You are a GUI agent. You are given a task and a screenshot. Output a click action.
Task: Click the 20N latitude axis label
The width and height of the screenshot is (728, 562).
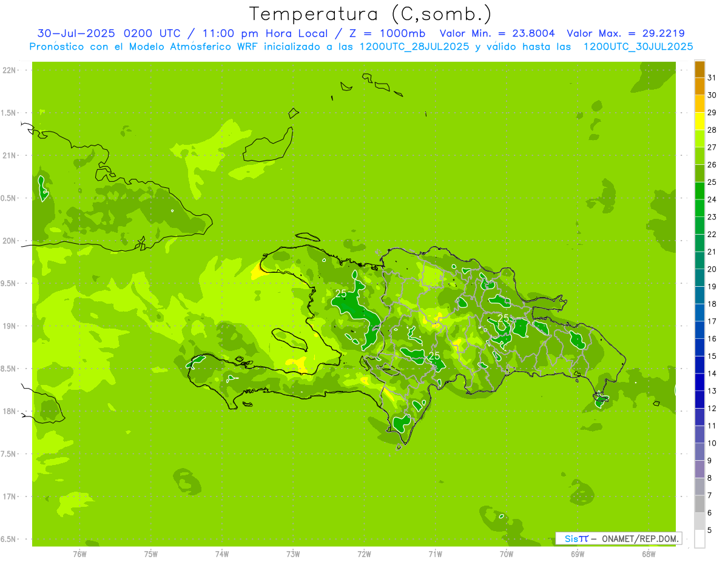(9, 241)
